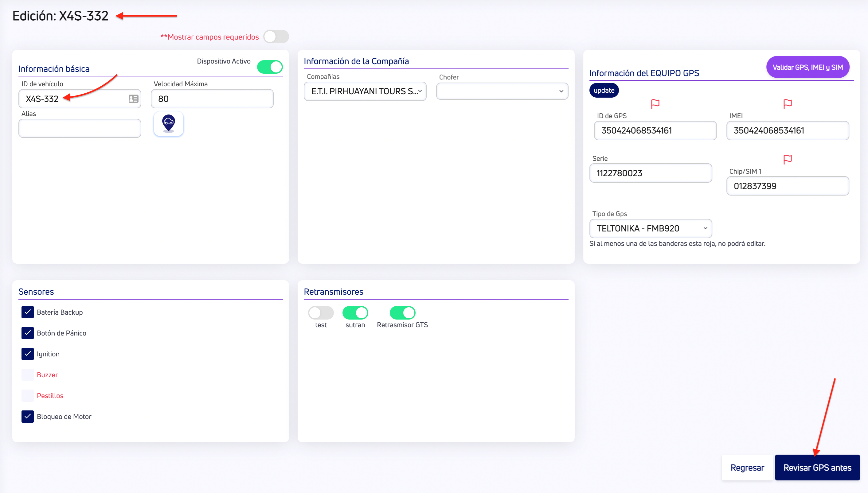Click the red flag above IMEI
Viewport: 868px width, 493px height.
787,104
